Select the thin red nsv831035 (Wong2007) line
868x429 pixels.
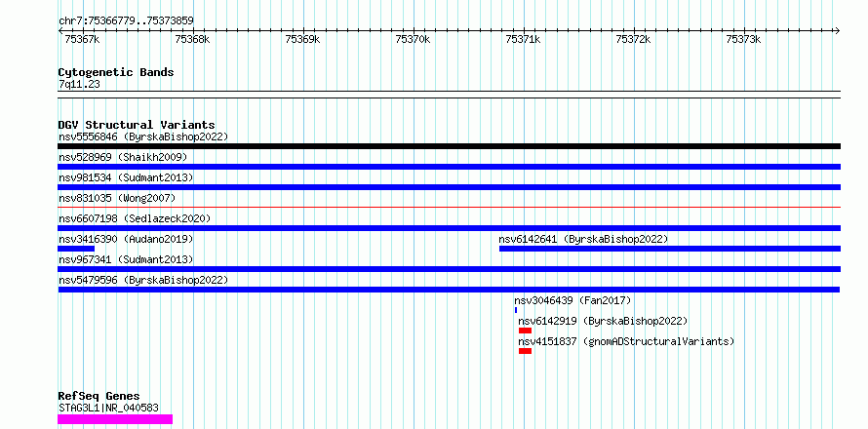click(449, 208)
